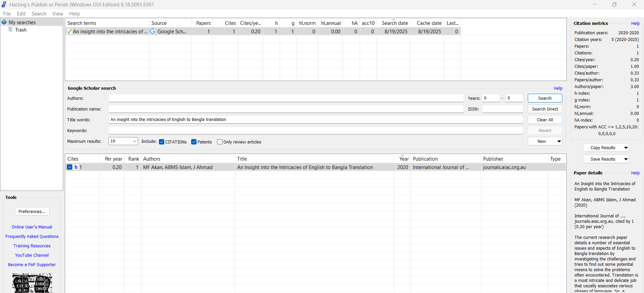Open the Edit menu
The height and width of the screenshot is (293, 644).
(21, 14)
